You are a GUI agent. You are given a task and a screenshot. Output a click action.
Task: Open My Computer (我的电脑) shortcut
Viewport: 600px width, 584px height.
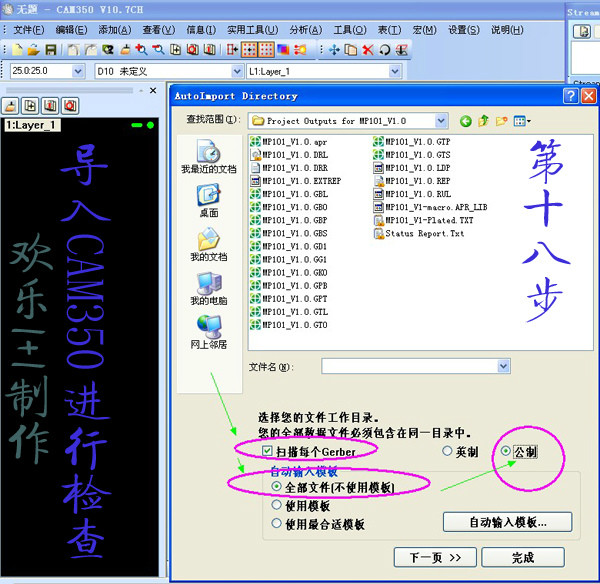209,288
